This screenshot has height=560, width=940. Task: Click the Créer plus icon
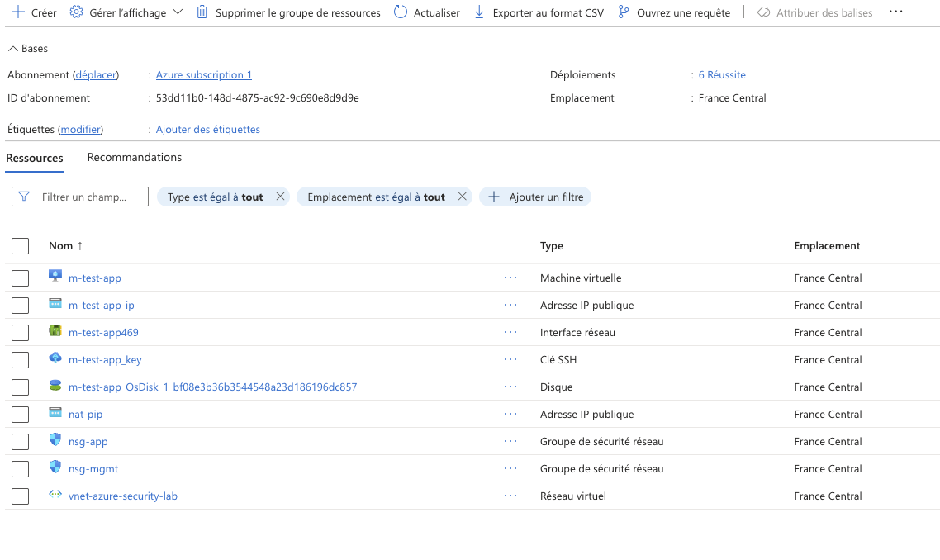point(18,12)
